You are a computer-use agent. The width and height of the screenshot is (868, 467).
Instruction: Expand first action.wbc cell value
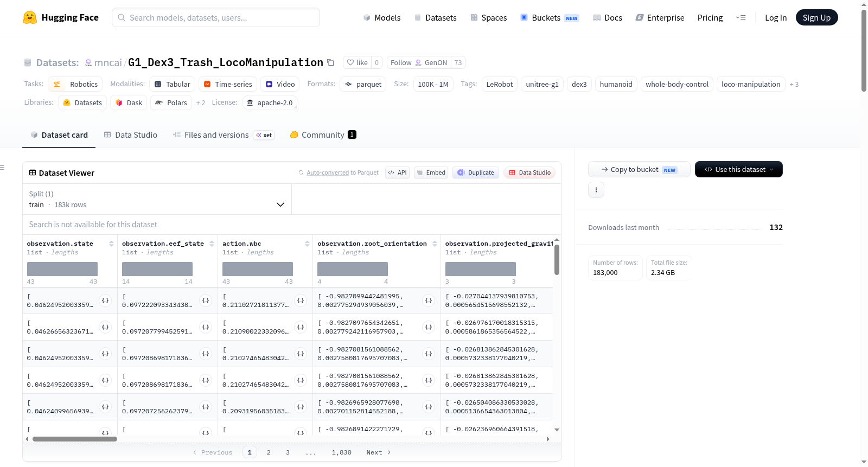pos(301,300)
